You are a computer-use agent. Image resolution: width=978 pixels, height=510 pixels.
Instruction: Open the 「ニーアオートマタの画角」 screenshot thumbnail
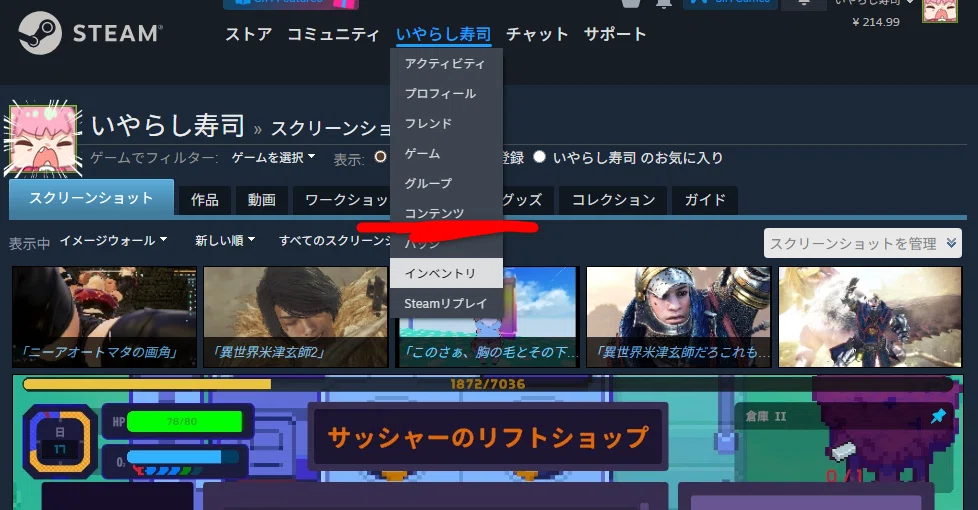[104, 317]
